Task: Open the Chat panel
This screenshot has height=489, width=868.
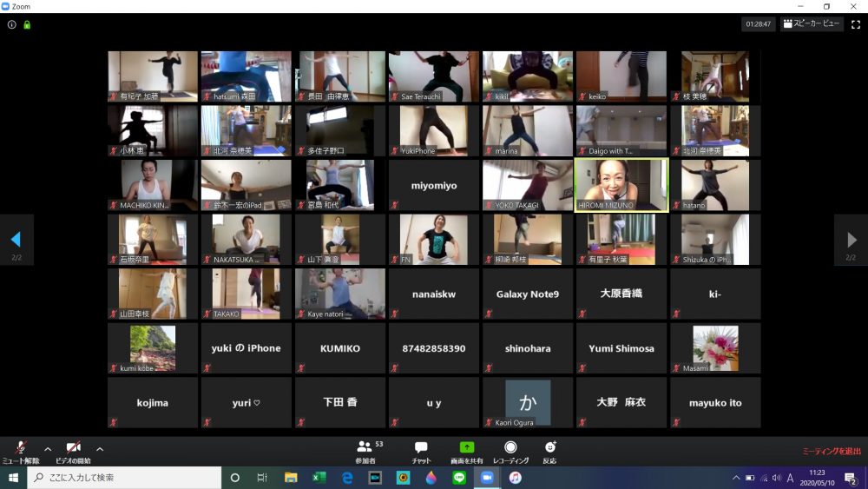Action: click(x=421, y=450)
